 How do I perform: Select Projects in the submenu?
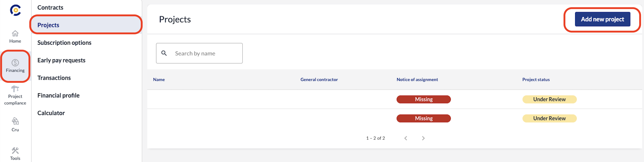click(48, 25)
